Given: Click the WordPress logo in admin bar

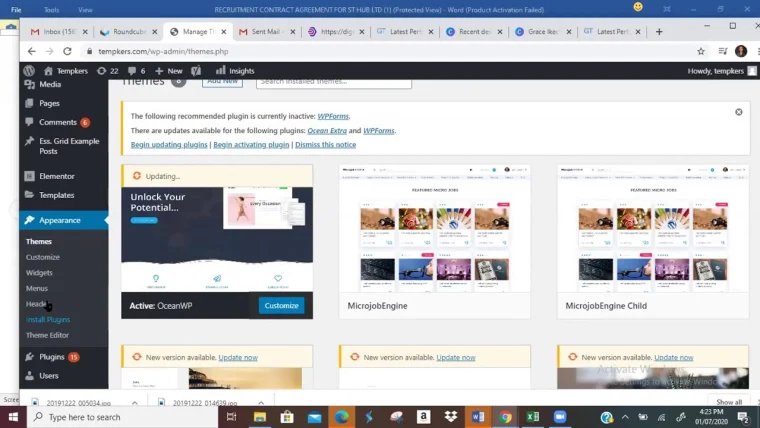Looking at the screenshot, I should tap(29, 71).
